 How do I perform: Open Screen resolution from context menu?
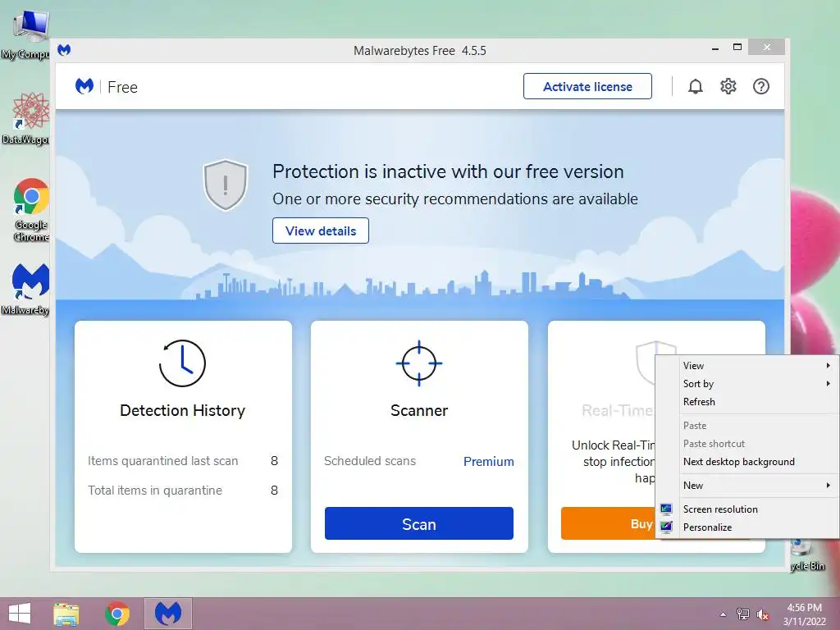tap(747, 509)
